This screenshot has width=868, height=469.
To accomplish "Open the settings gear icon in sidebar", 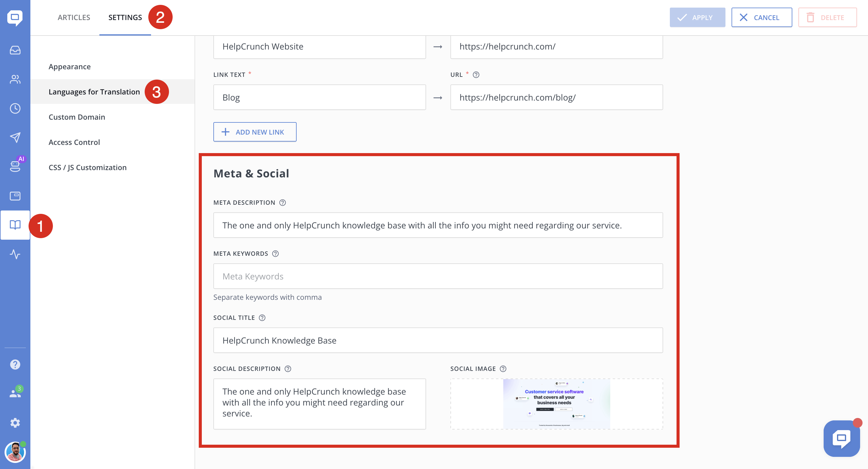I will click(15, 423).
